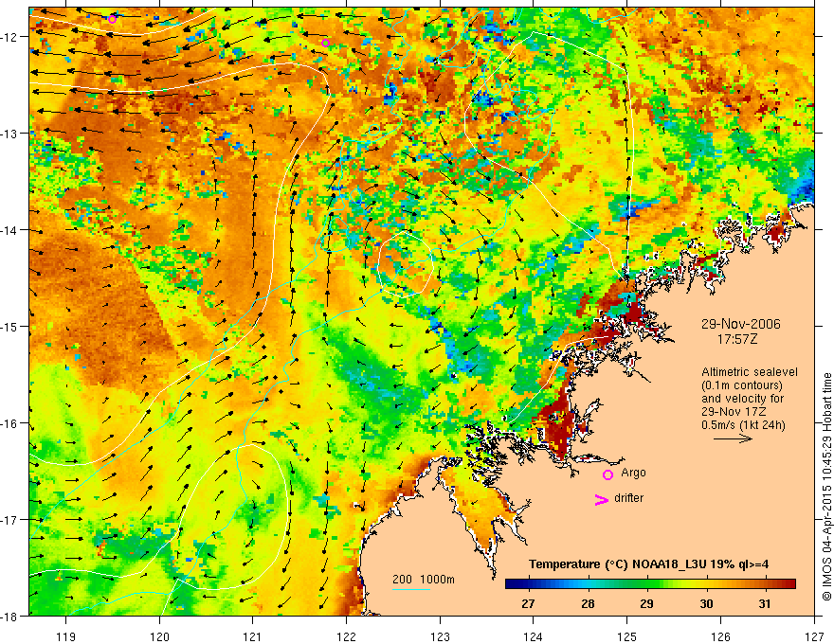This screenshot has height=644, width=834.
Task: Click the "drifter" legend label
Action: coord(628,498)
